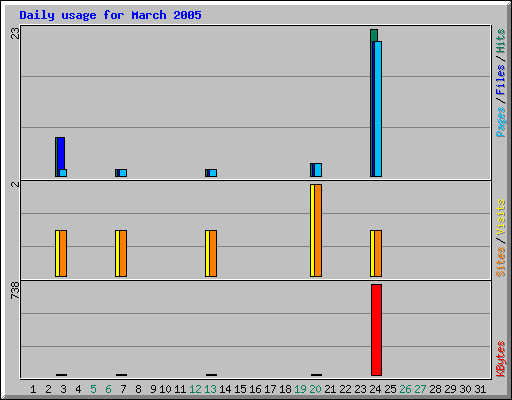The height and width of the screenshot is (400, 512).
Task: Click the tall cyan pages bar for day 24
Action: [378, 109]
